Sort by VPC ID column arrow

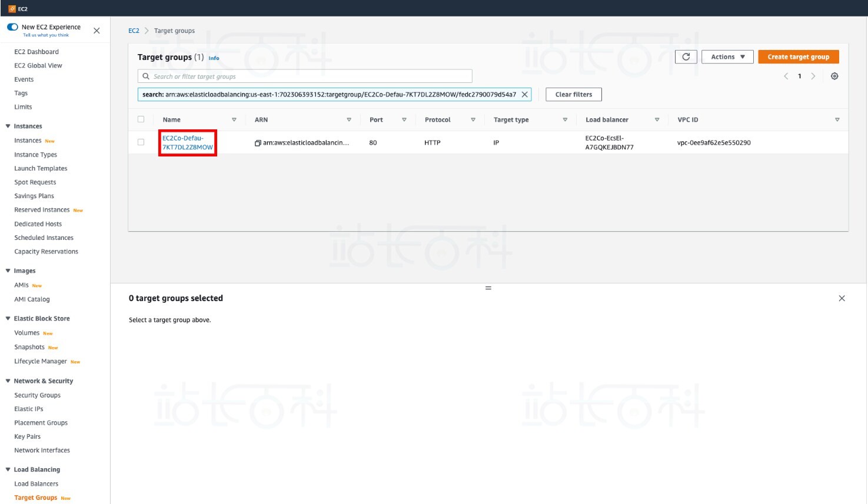click(x=837, y=120)
